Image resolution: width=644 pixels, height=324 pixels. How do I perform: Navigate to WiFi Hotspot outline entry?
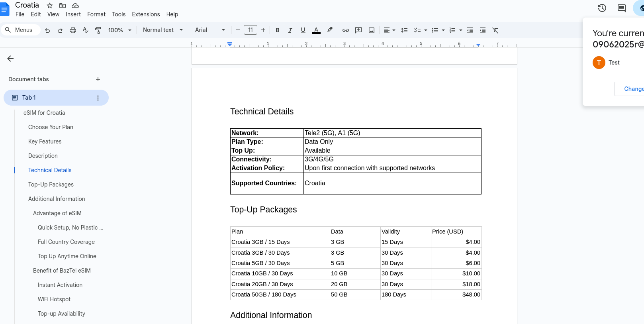click(54, 299)
